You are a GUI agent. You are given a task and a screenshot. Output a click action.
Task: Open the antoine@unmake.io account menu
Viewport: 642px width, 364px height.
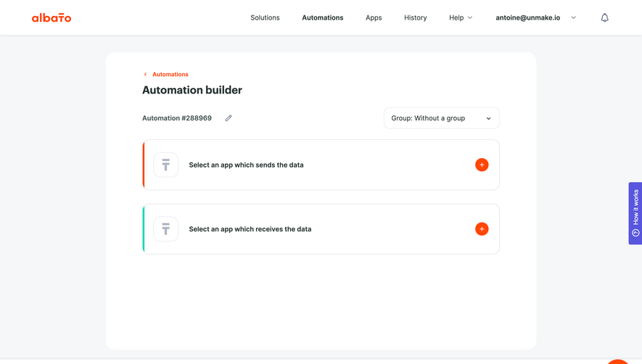click(535, 17)
